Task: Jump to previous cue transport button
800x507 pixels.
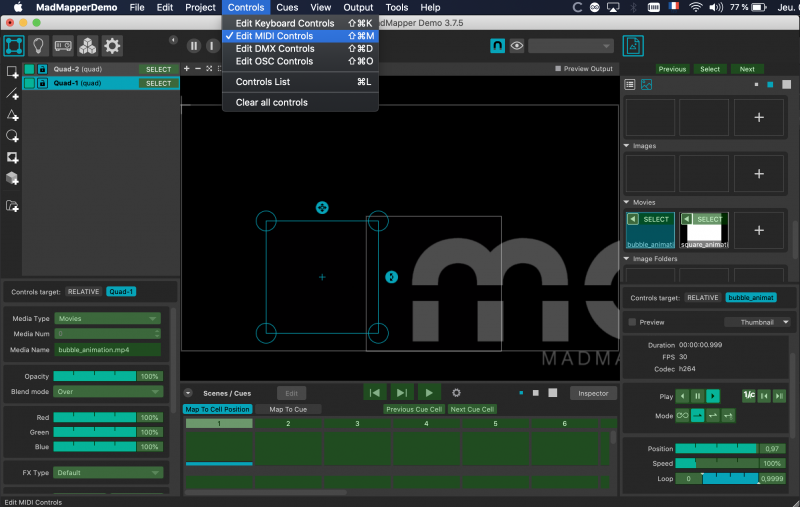Action: (x=374, y=393)
